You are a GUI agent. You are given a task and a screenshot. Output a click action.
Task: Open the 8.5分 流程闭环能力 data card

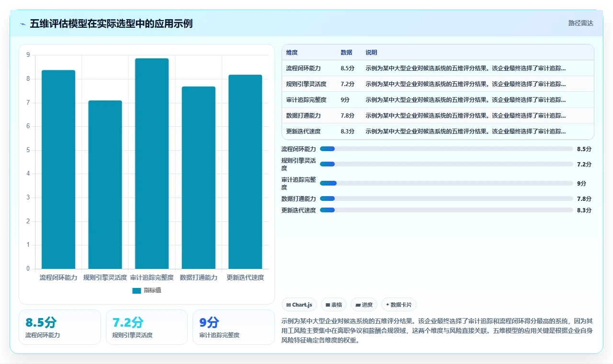click(x=60, y=327)
